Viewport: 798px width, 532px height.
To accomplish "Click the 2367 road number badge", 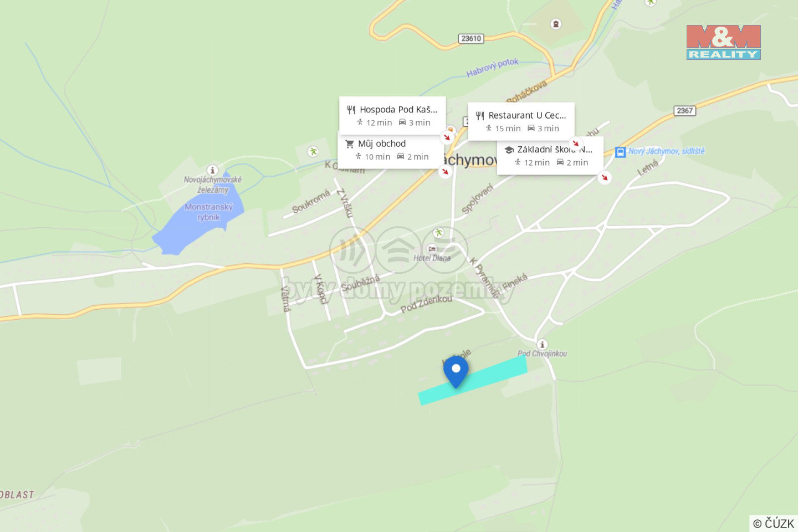I will click(685, 110).
